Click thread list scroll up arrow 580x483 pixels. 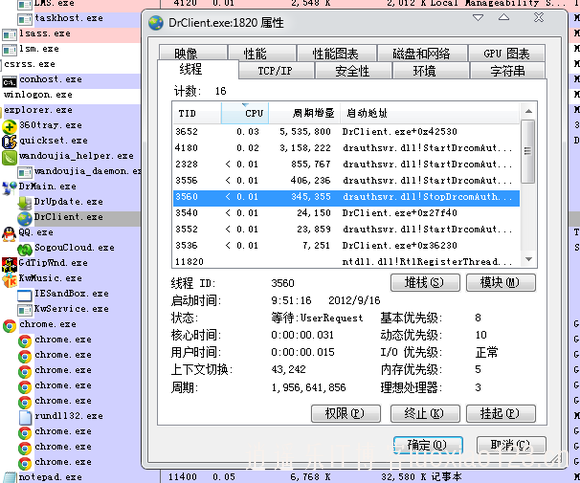529,111
